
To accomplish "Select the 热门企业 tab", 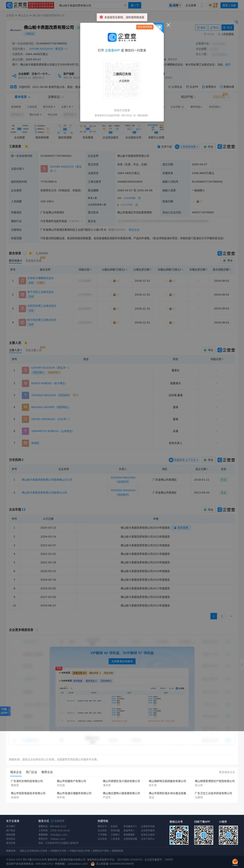I will tap(31, 772).
